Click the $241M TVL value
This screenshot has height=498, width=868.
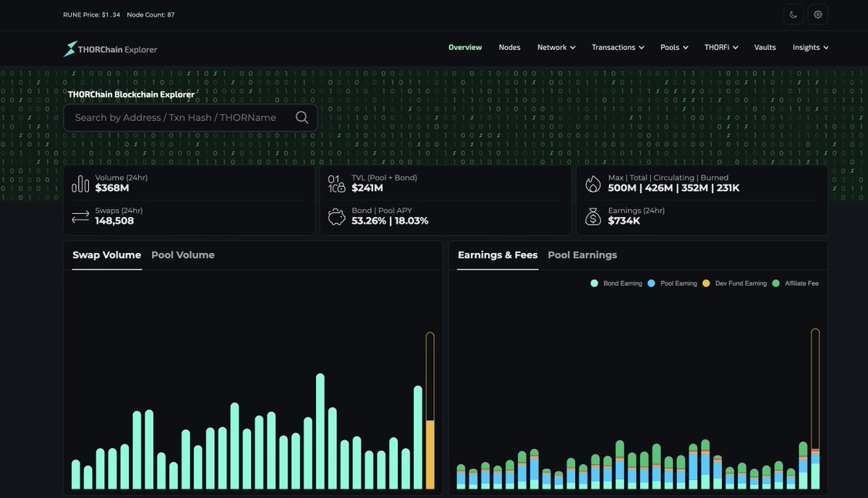[x=367, y=188]
